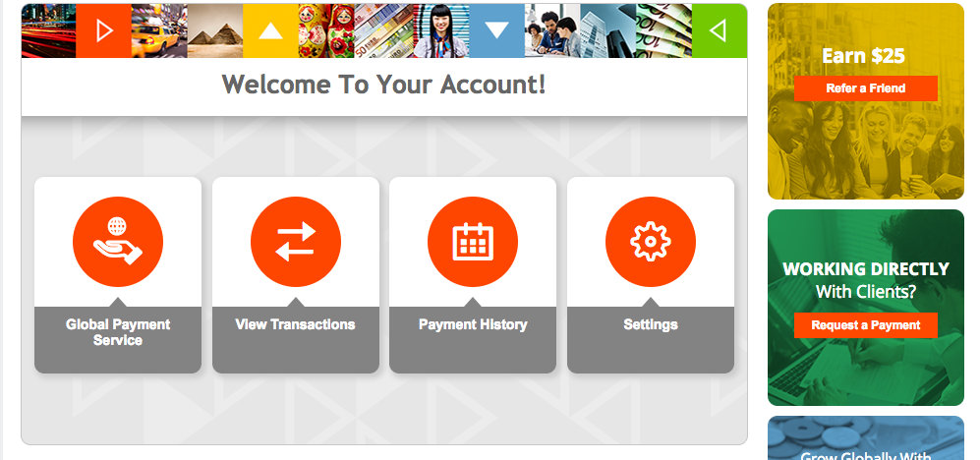Open the Global Payment Service hand-globe icon

point(118,242)
